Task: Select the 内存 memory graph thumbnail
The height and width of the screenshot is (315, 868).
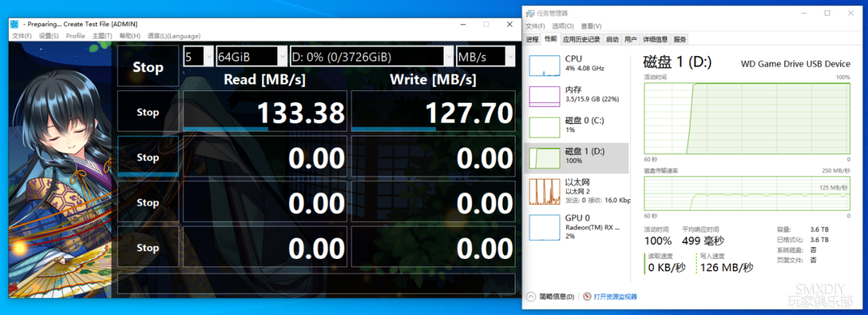Action: coord(544,97)
